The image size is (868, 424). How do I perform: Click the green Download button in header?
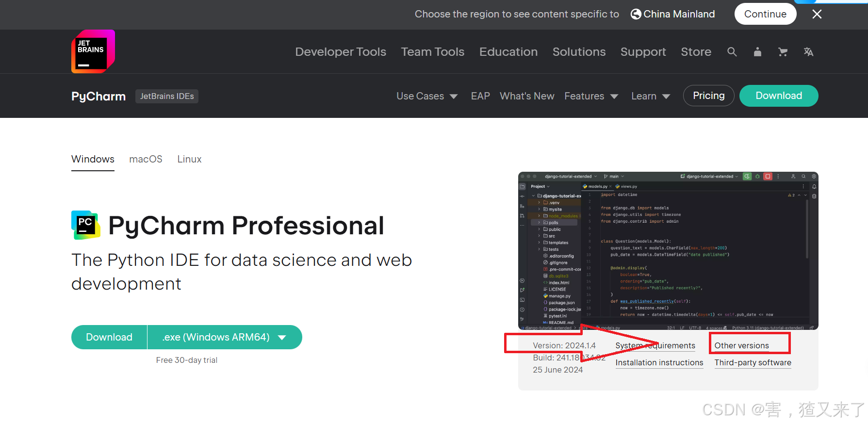[779, 96]
